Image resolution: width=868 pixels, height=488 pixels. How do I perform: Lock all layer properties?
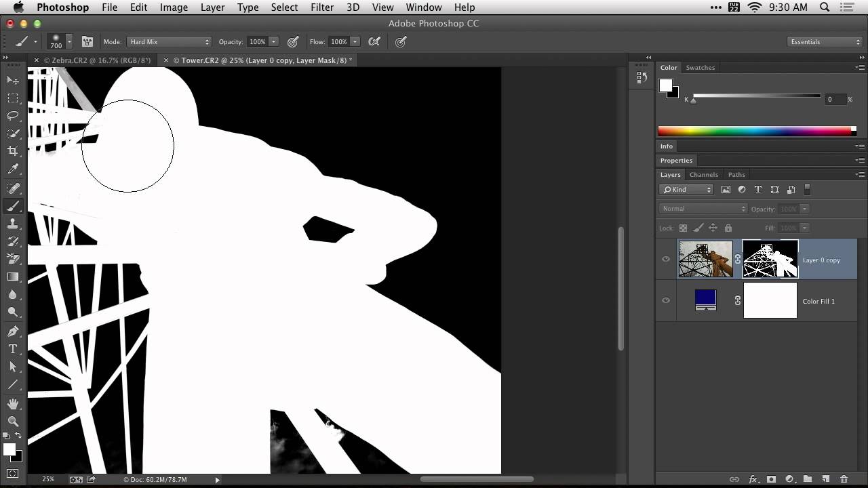click(x=728, y=228)
